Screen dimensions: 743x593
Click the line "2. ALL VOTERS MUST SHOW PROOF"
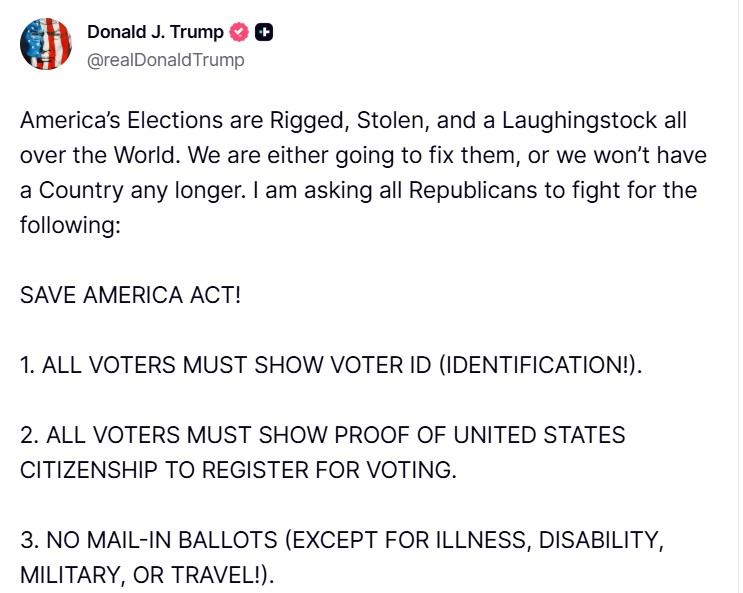pos(322,436)
